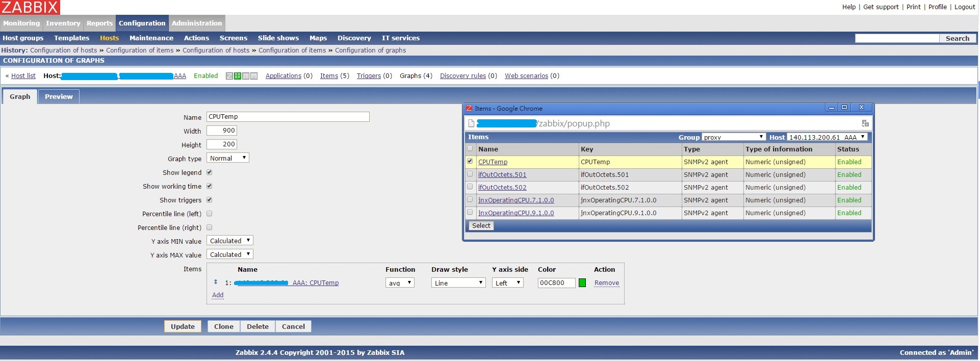The width and height of the screenshot is (980, 361).
Task: Open the Graph type dropdown
Action: (228, 158)
